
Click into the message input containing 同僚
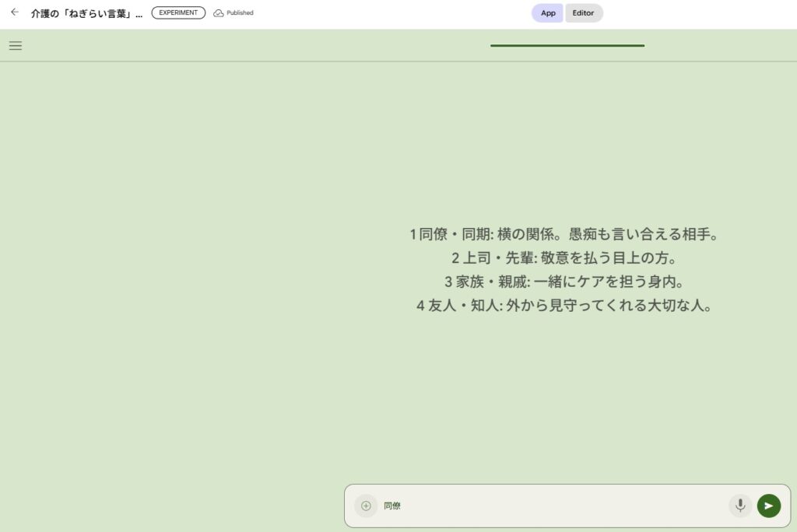coord(545,506)
